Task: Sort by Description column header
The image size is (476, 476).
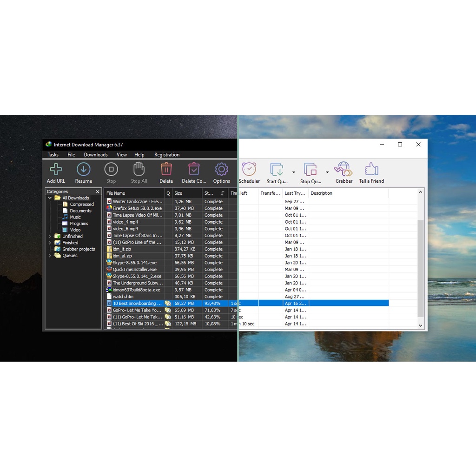Action: [x=349, y=193]
